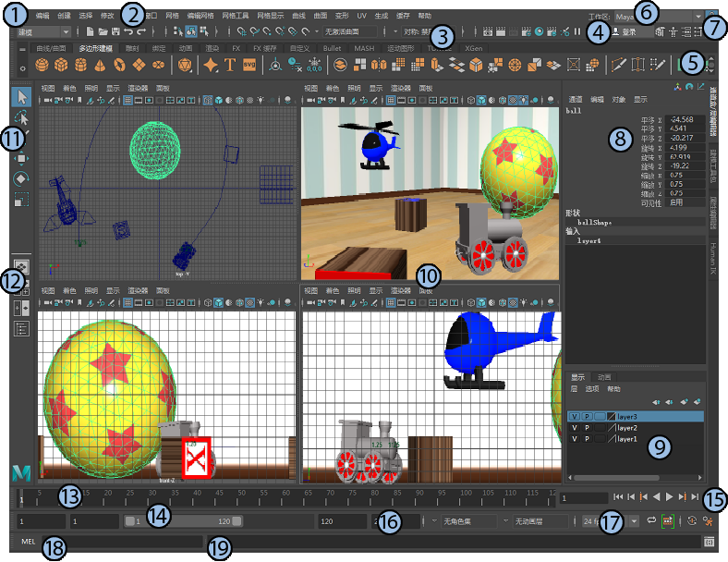Toggle visibility V box of layer3
Viewport: 728px width, 562px height.
(x=575, y=417)
